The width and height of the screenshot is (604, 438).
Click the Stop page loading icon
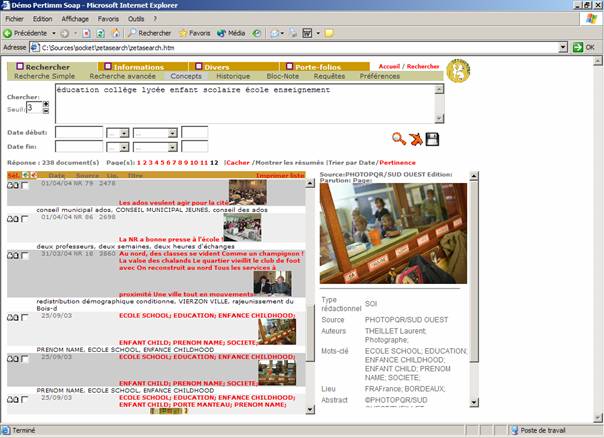coord(87,34)
